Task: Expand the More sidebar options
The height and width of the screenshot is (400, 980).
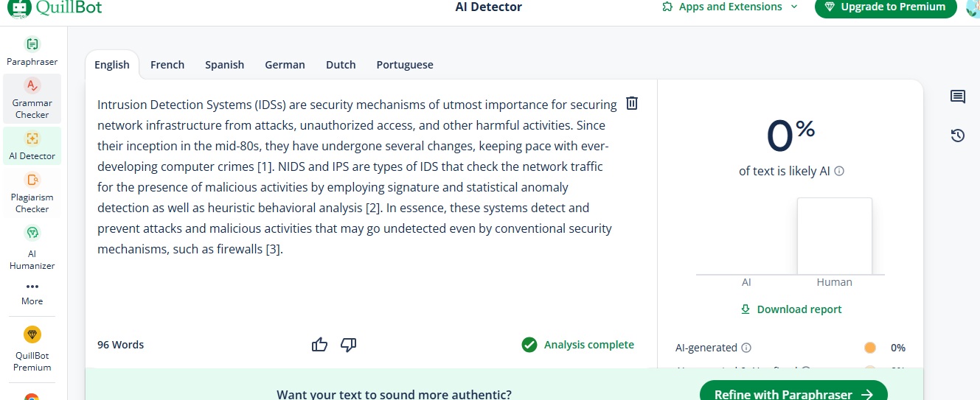Action: coord(32,293)
